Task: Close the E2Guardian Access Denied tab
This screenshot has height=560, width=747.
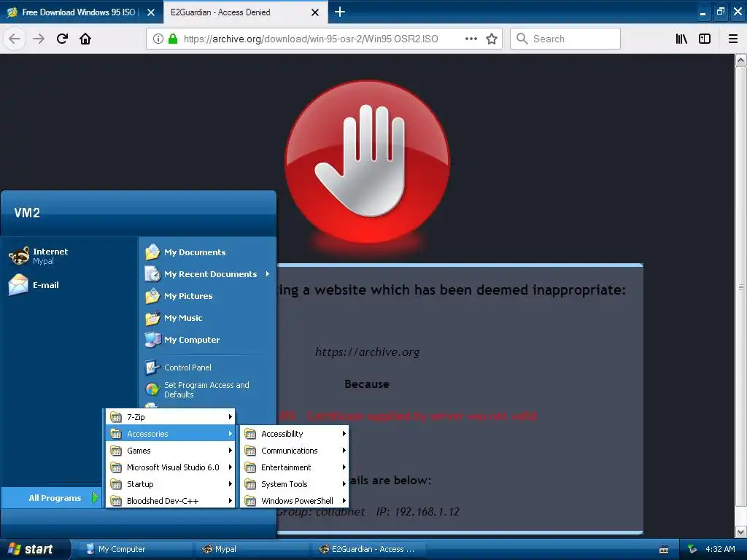Action: click(x=315, y=12)
